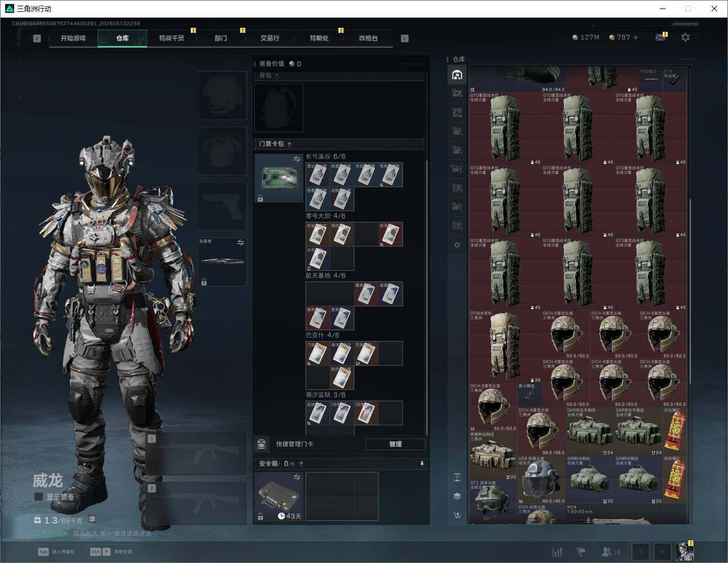The height and width of the screenshot is (563, 728).
Task: Select the 仓库 tab
Action: point(123,38)
